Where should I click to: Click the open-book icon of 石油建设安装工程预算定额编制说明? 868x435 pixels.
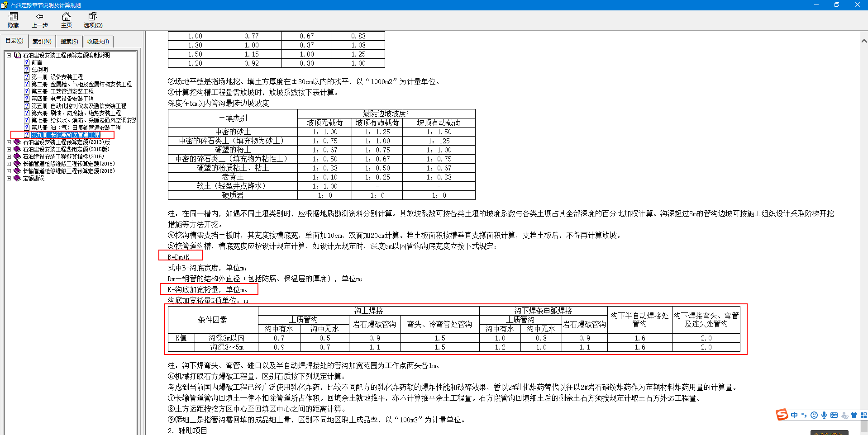18,55
